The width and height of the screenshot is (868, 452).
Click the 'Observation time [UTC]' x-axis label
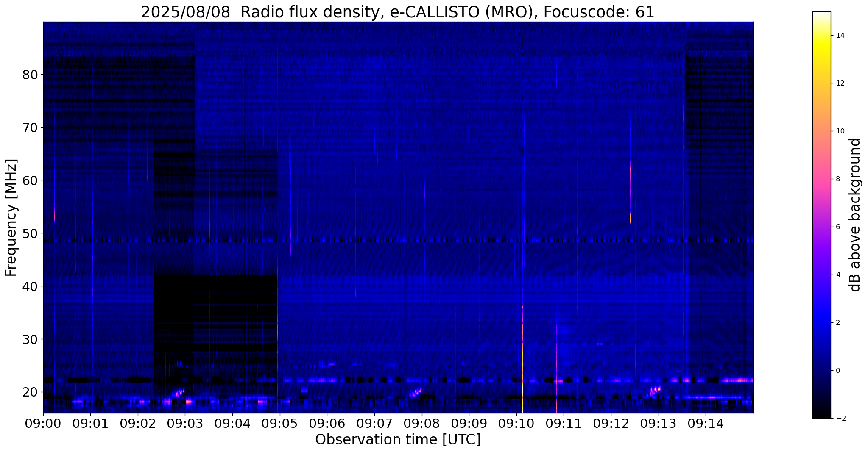coord(398,439)
